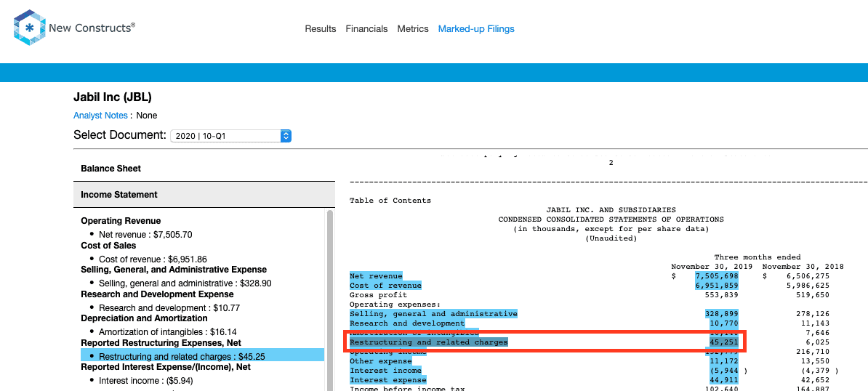Click the 11,172 value in filing
Image resolution: width=868 pixels, height=391 pixels.
coord(723,360)
